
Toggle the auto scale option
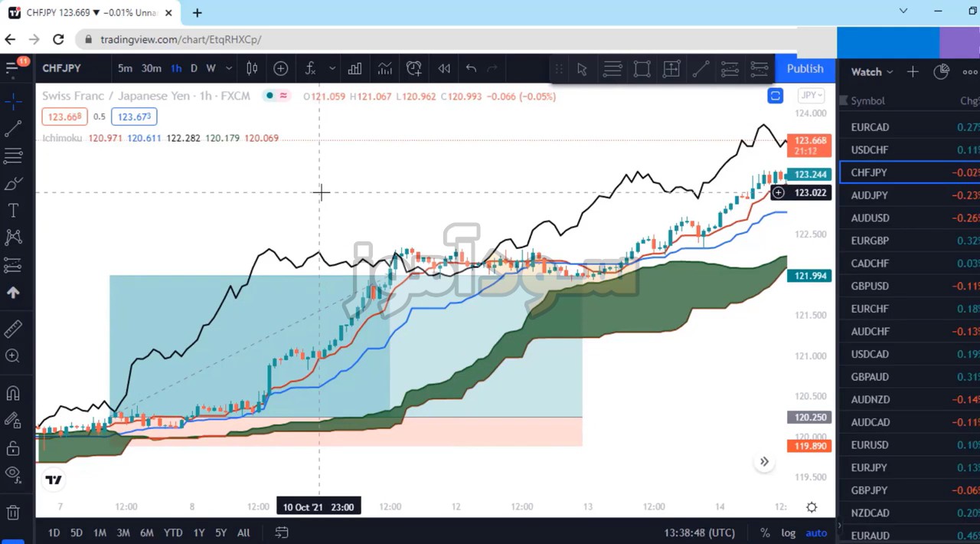(x=816, y=533)
